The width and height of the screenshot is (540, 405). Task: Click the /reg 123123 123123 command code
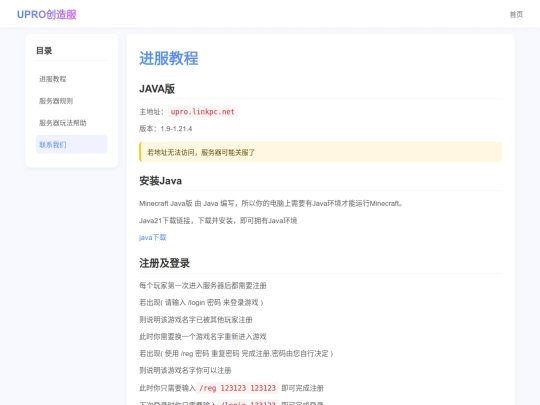tap(237, 388)
